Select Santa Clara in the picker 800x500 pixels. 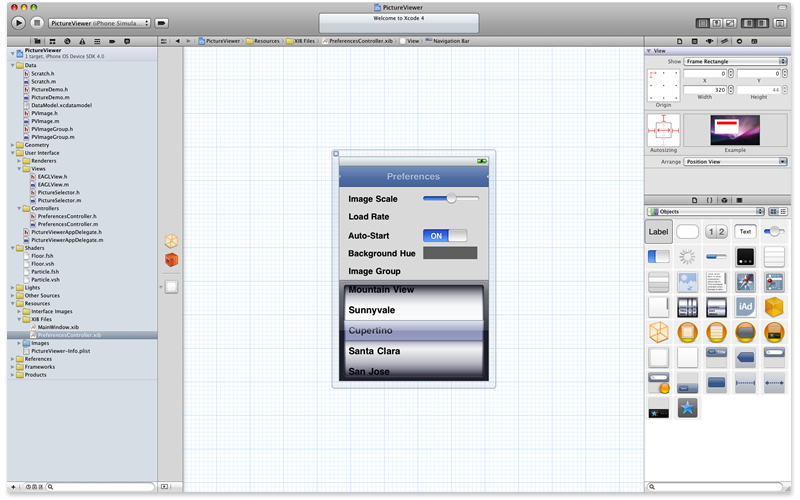pyautogui.click(x=374, y=351)
